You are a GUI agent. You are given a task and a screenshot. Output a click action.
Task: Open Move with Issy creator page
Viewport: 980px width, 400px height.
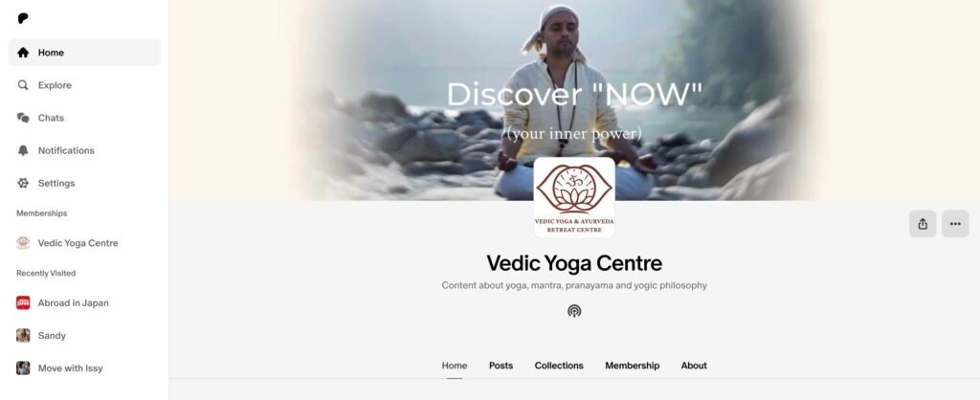(84, 368)
